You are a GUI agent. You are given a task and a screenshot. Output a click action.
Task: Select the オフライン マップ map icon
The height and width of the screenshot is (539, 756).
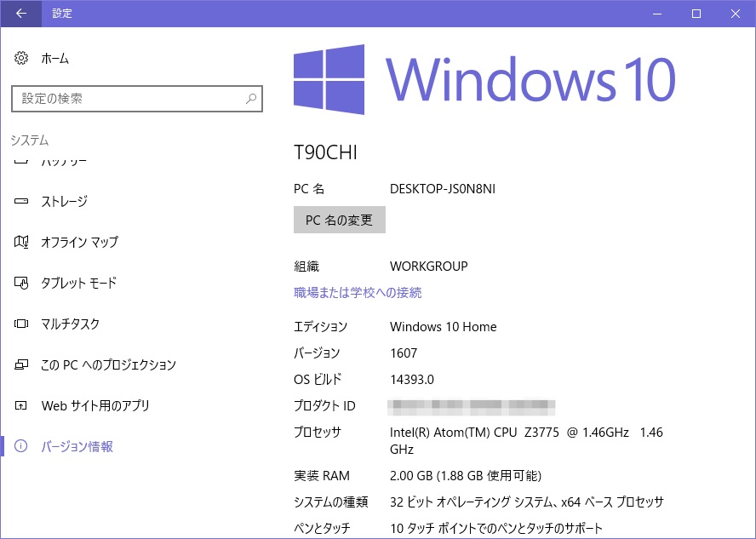(20, 242)
